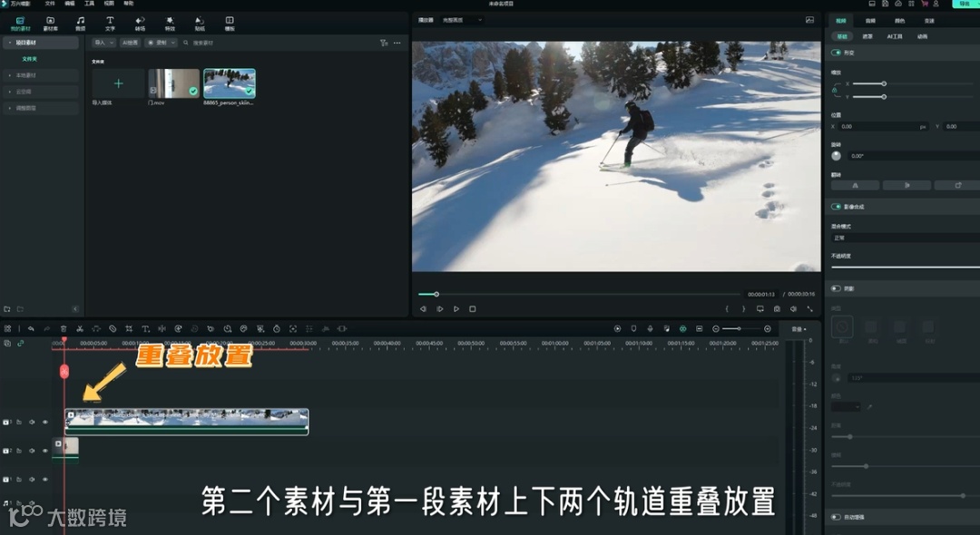This screenshot has height=535, width=980.
Task: Open the preview quality dropdown
Action: [x=461, y=20]
